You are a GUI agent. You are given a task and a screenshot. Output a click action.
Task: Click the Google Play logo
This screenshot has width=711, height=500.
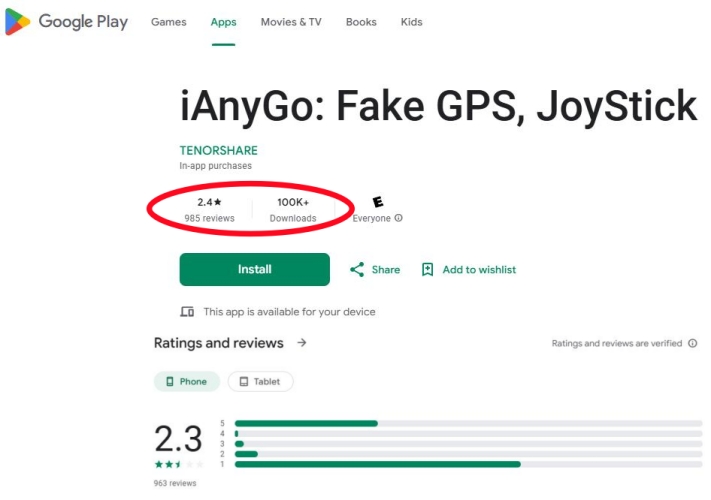coord(66,22)
